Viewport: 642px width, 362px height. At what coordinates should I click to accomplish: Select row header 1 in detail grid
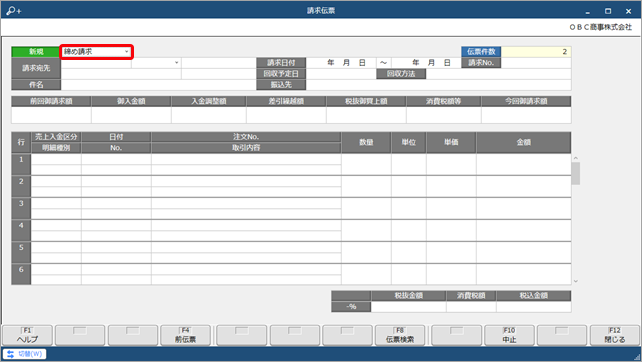click(x=21, y=165)
